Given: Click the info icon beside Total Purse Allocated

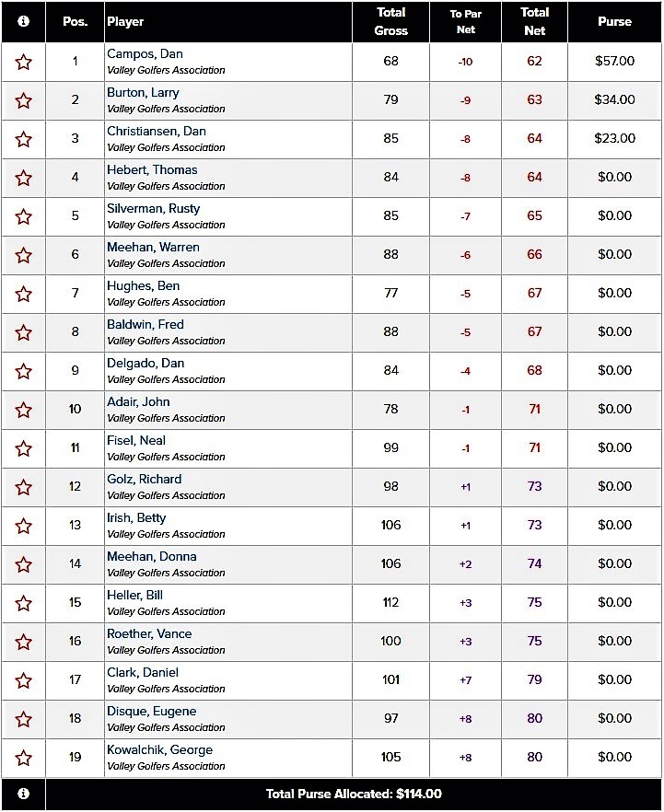Looking at the screenshot, I should 23,794.
